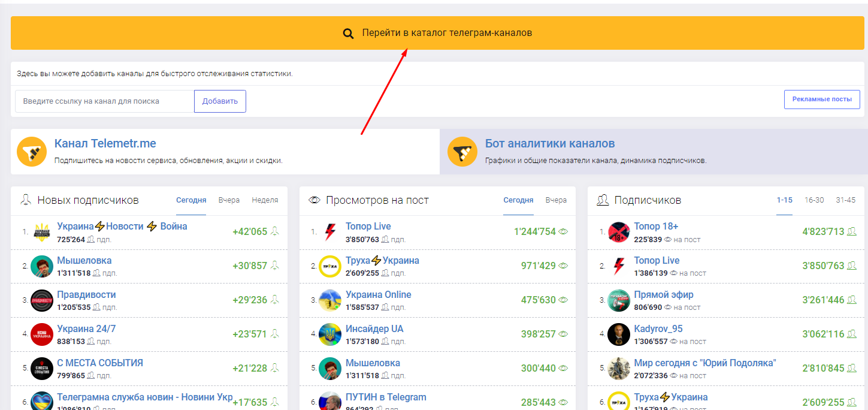The image size is (868, 410).
Task: Click the Украина 24/7 channel avatar
Action: tap(42, 334)
